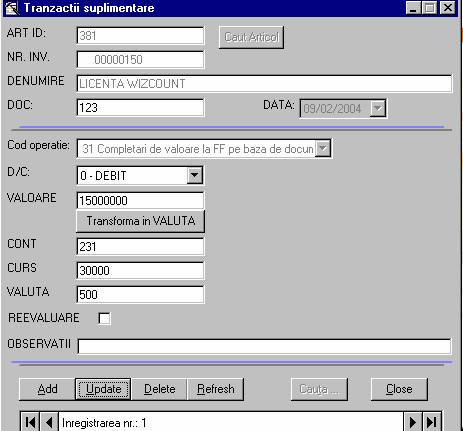The height and width of the screenshot is (431, 463).
Task: Go to the first record
Action: point(30,422)
